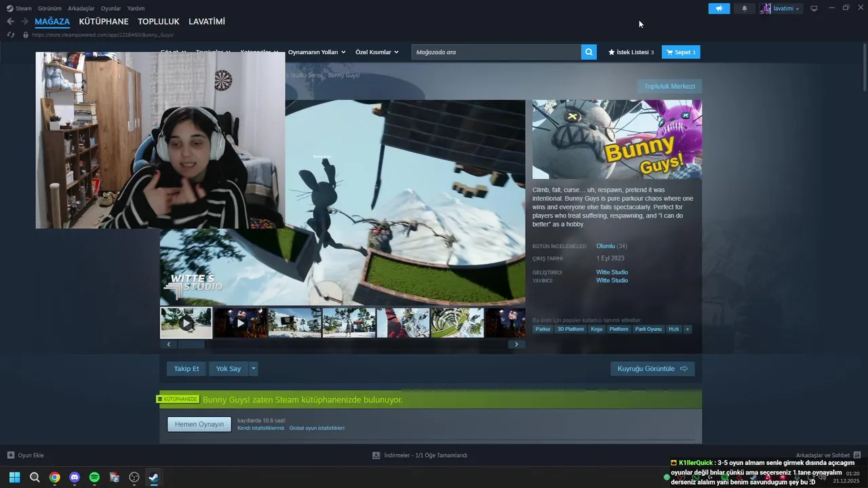
Task: Click Hemen Oynayın to play
Action: tap(199, 424)
